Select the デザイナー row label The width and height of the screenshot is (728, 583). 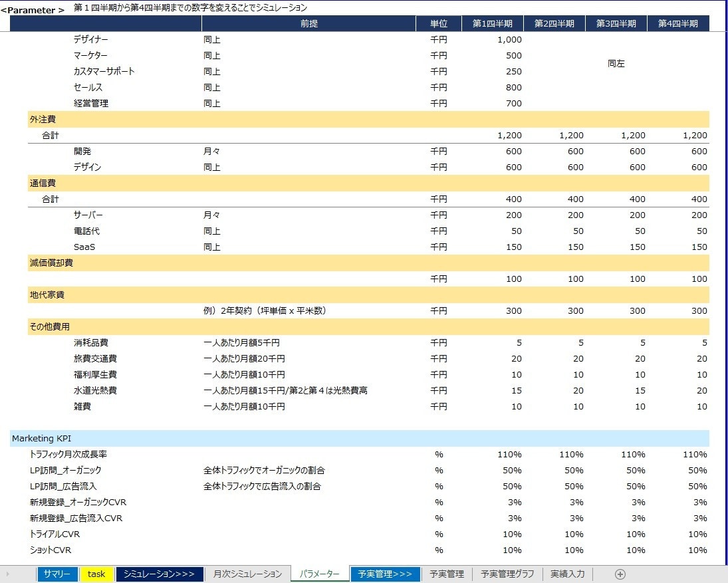(x=91, y=39)
